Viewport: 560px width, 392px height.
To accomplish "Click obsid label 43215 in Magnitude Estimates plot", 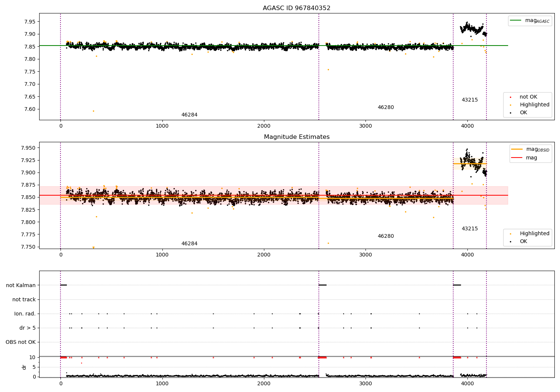I will [x=470, y=229].
